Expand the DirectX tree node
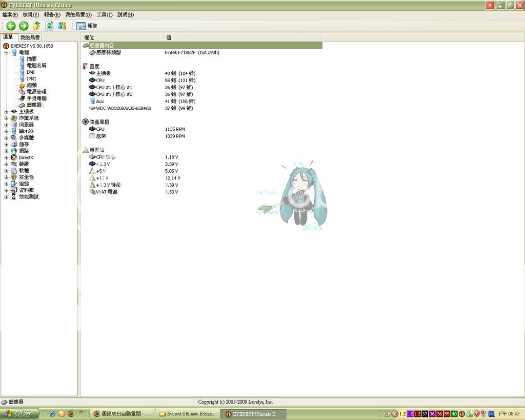The height and width of the screenshot is (420, 525). point(7,157)
